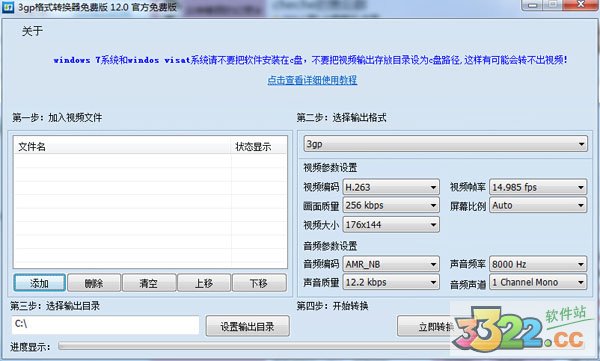Open the 关于 menu

32,31
